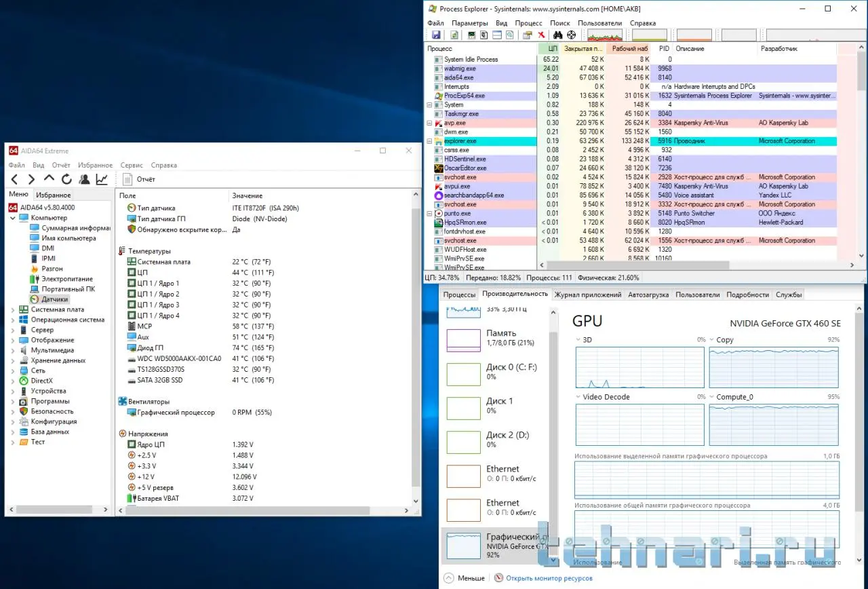
Task: Select the Разгон item in the tree
Action: pos(52,269)
